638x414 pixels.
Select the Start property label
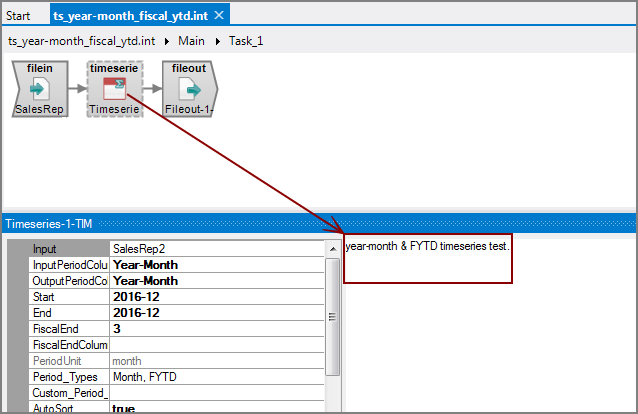pyautogui.click(x=69, y=297)
